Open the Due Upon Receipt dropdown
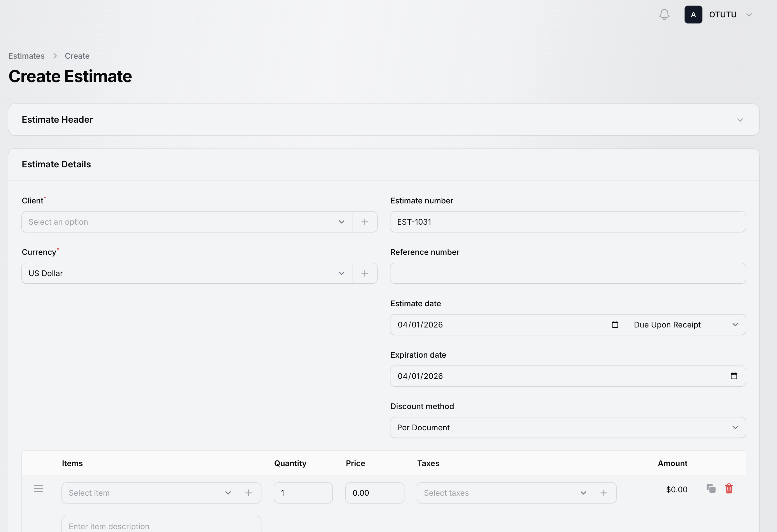The height and width of the screenshot is (532, 777). coord(686,325)
